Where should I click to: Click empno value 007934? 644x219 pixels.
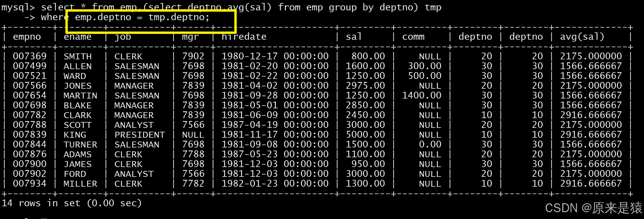click(x=30, y=184)
